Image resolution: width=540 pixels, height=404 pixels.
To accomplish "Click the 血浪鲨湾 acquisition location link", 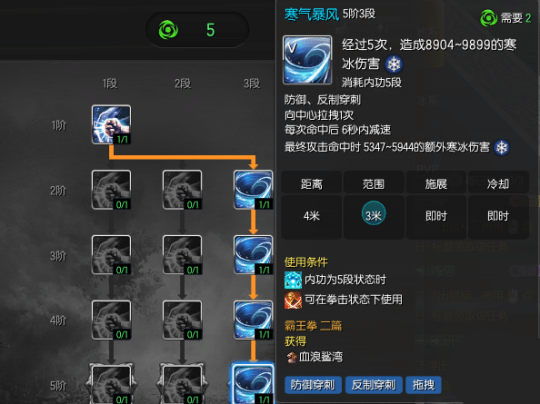I will (x=321, y=357).
